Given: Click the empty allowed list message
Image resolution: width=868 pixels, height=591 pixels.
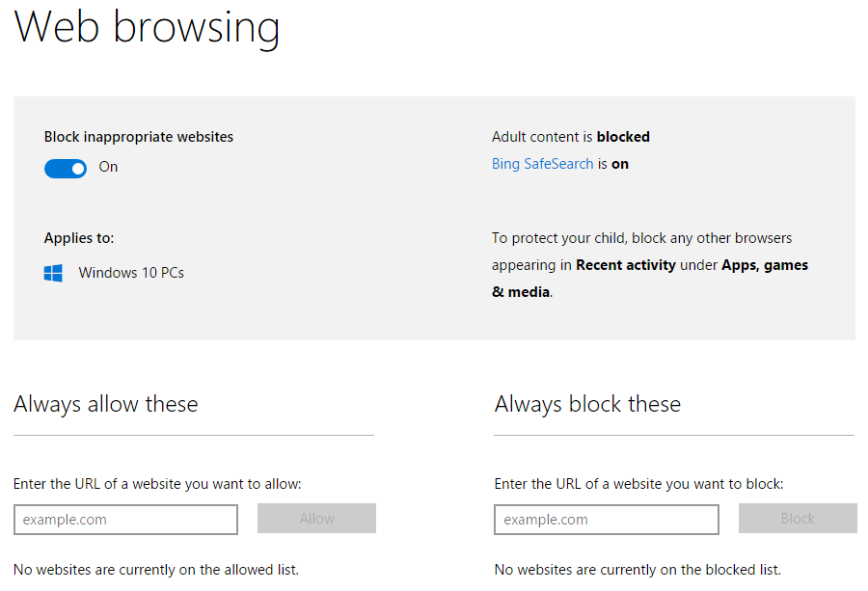Looking at the screenshot, I should (156, 570).
